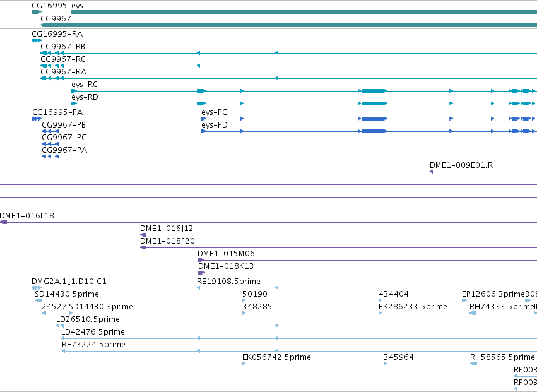The image size is (537, 392).
Task: Select EST LD26510.5prime label
Action: 88,319
